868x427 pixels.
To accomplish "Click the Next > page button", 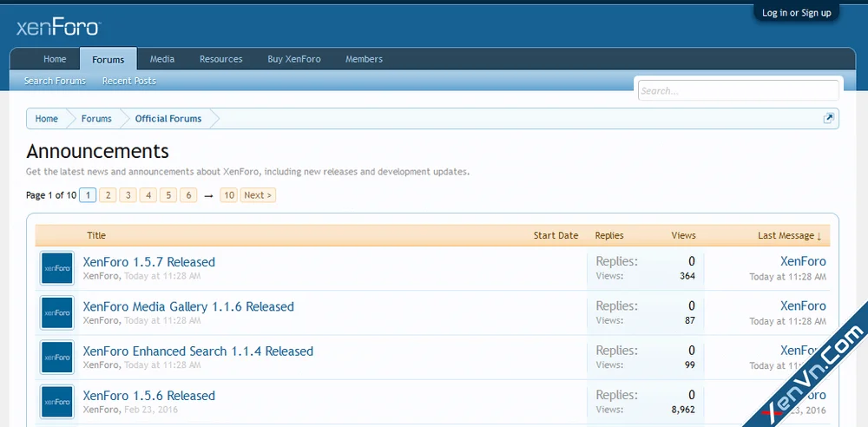I will click(258, 195).
